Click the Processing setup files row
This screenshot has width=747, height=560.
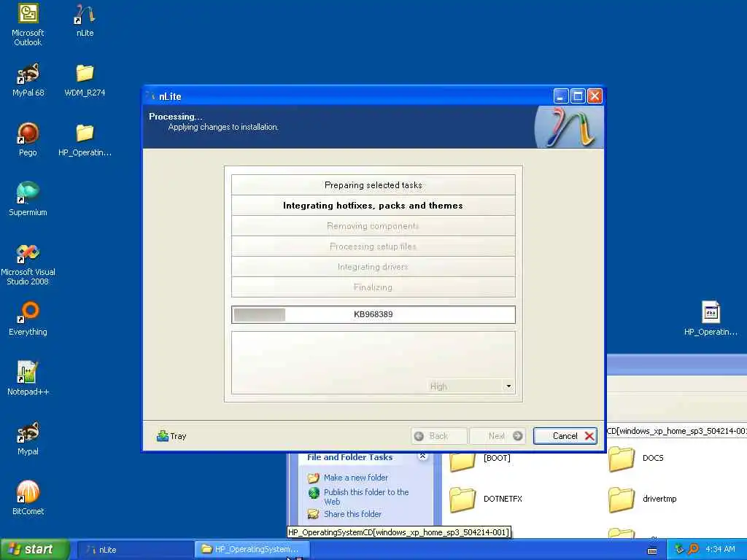tap(373, 246)
